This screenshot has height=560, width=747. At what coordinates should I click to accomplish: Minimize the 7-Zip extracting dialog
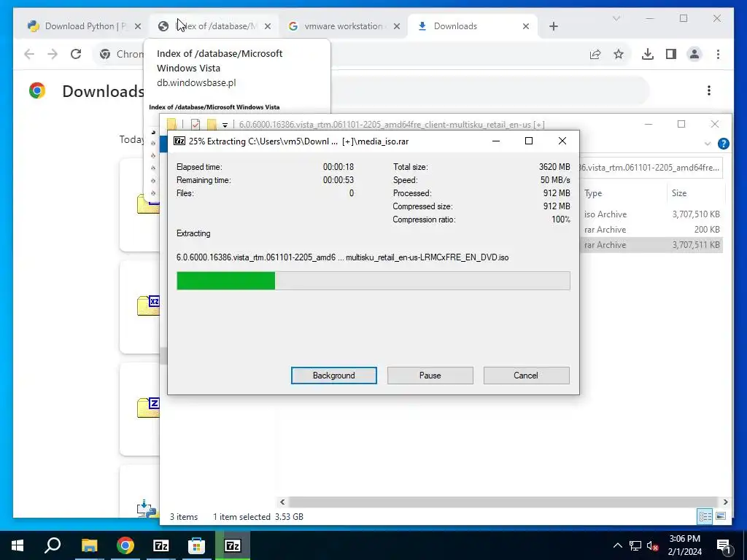(496, 141)
